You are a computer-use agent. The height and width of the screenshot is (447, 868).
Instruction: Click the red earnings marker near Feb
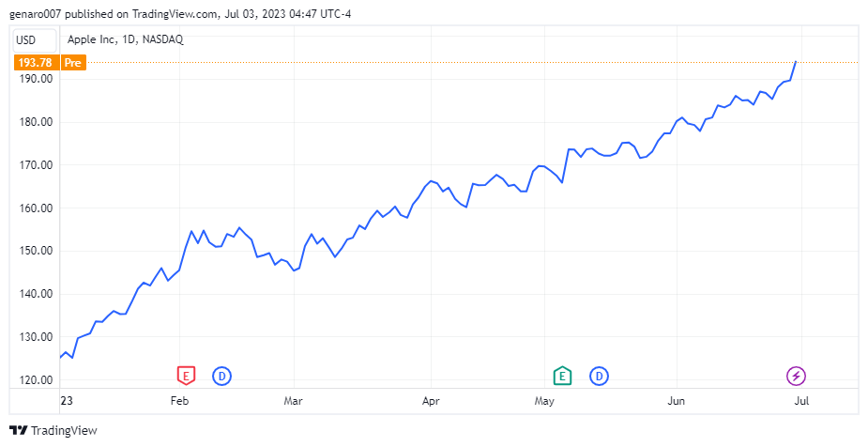[x=186, y=377]
